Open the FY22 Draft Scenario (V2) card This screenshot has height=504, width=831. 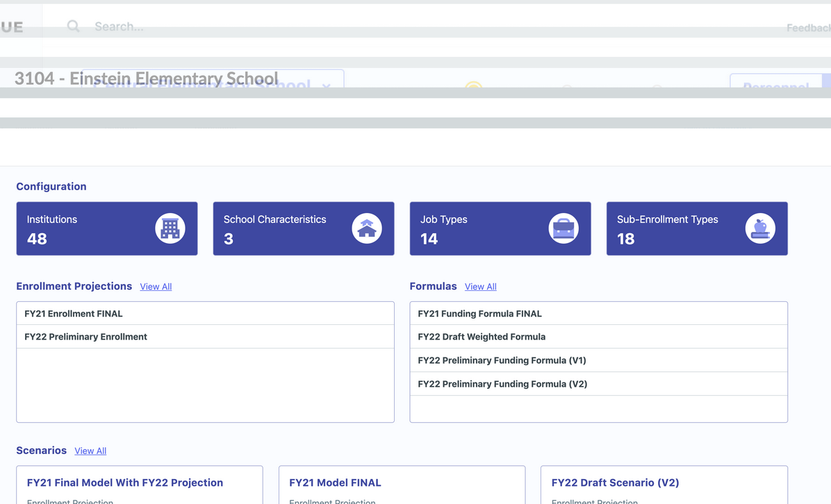(x=615, y=482)
